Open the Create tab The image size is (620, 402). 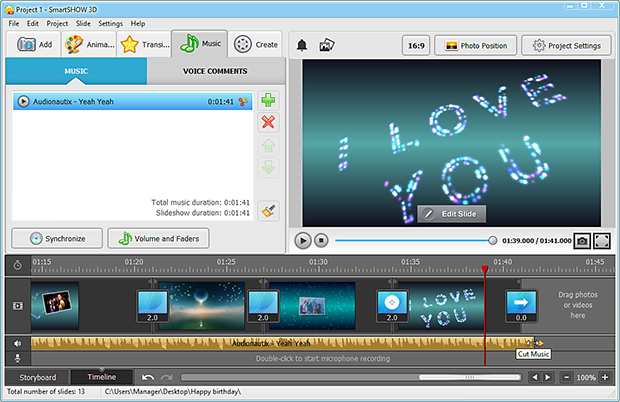255,44
